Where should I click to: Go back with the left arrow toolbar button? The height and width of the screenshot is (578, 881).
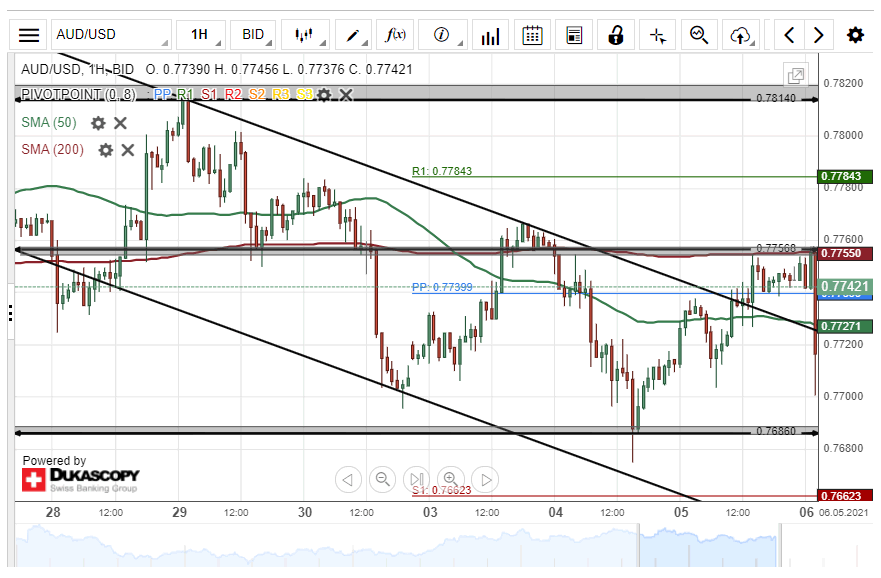point(789,35)
